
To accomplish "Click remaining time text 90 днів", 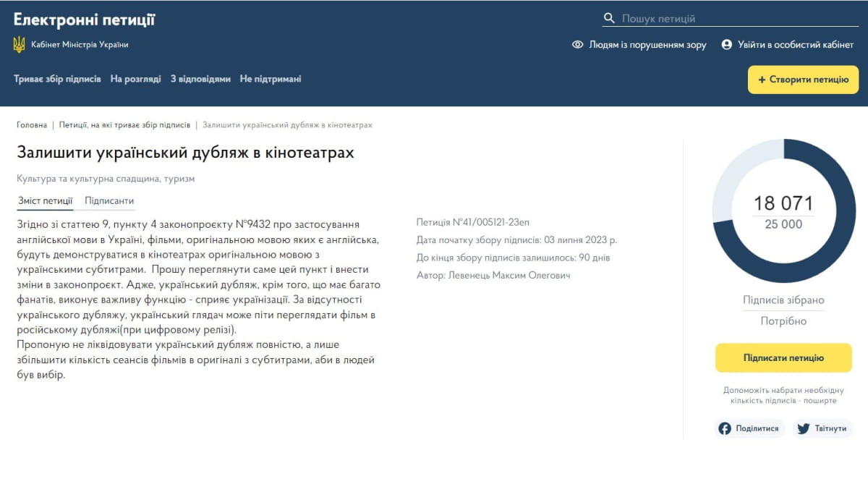I will tap(595, 258).
